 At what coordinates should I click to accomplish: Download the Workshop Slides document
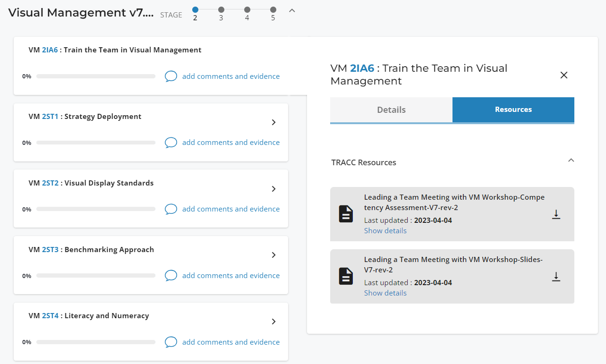pyautogui.click(x=556, y=277)
